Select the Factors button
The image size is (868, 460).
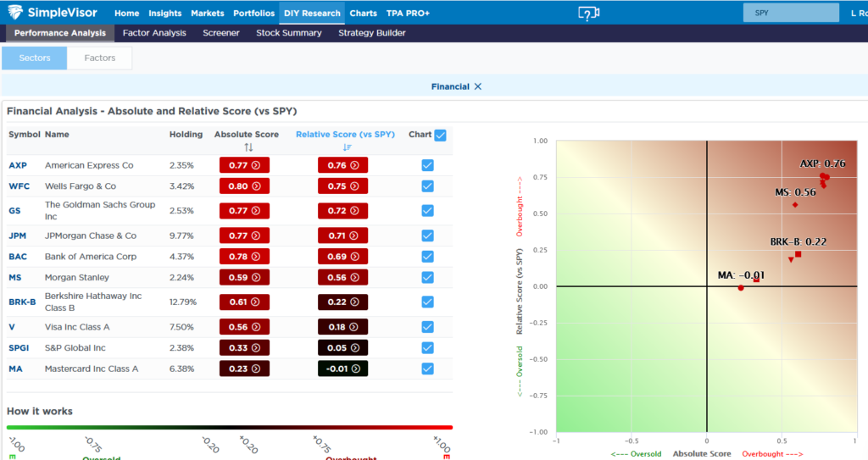click(100, 58)
